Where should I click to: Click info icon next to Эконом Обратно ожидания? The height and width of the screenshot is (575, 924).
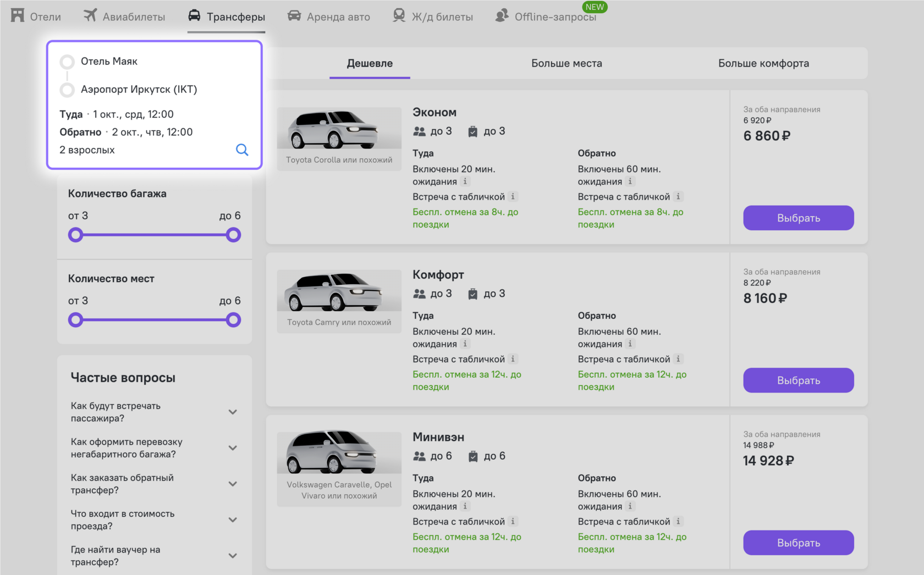pos(630,181)
